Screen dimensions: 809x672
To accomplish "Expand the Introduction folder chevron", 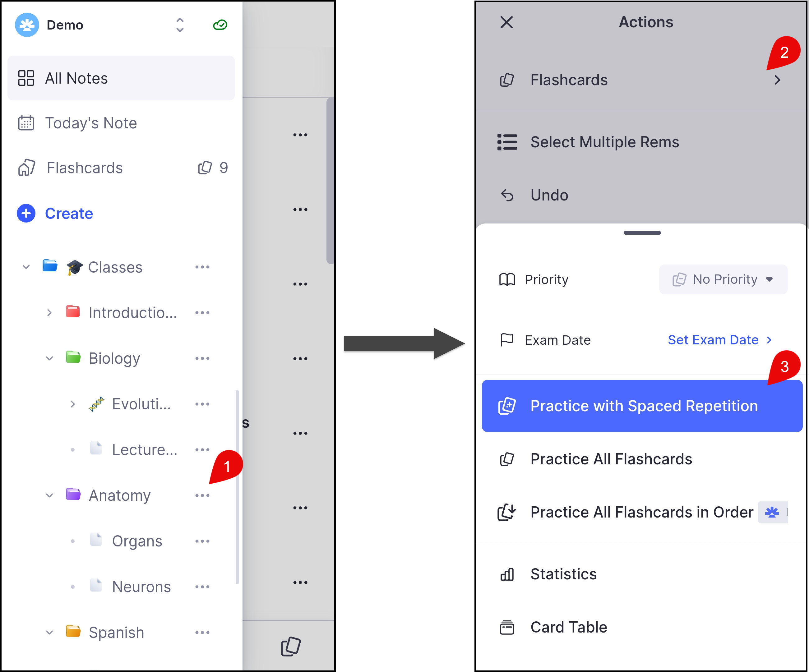I will point(49,313).
